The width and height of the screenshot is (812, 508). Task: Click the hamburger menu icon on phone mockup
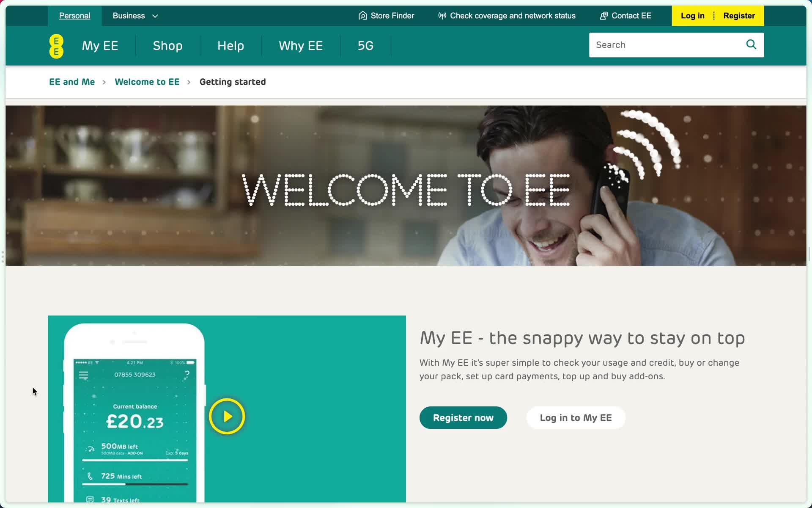pyautogui.click(x=83, y=376)
